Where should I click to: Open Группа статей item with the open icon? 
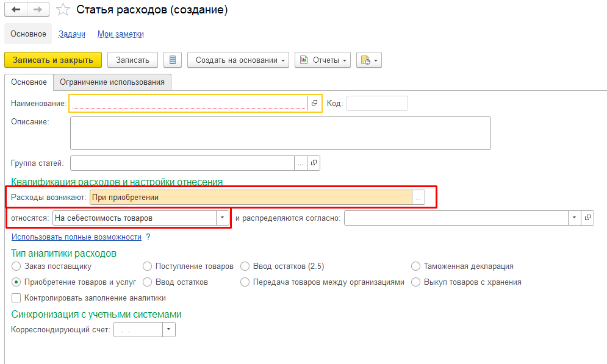tap(314, 163)
